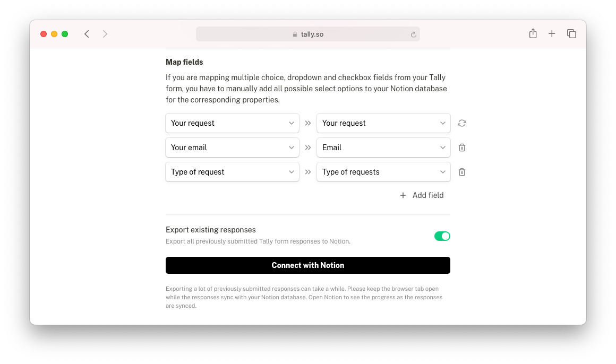
Task: Expand the Email Notion property dropdown
Action: tap(383, 148)
